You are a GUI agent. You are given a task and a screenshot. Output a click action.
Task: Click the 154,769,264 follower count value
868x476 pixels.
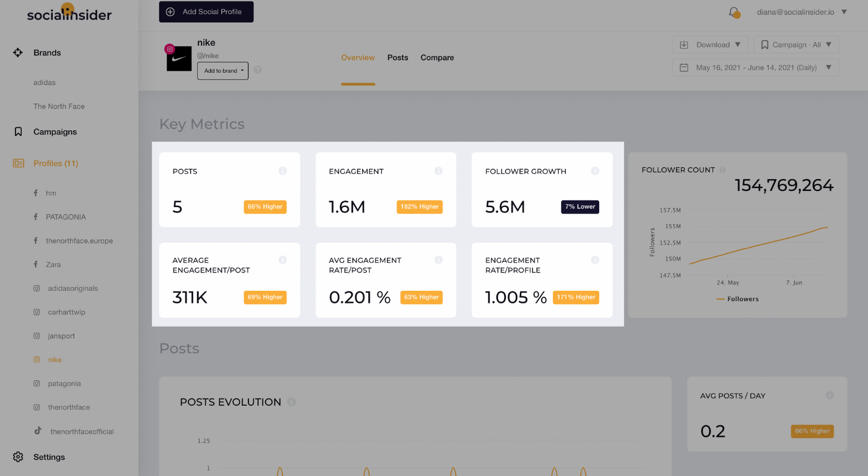(x=784, y=186)
